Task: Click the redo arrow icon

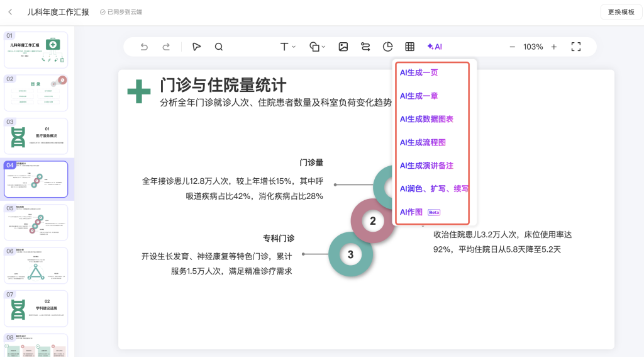Action: (166, 47)
